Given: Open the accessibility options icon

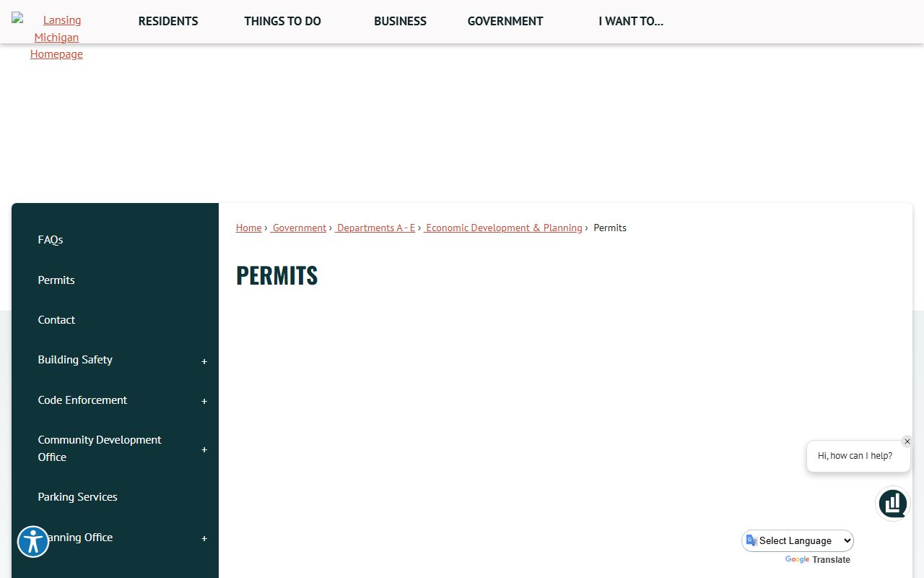Looking at the screenshot, I should click(33, 542).
